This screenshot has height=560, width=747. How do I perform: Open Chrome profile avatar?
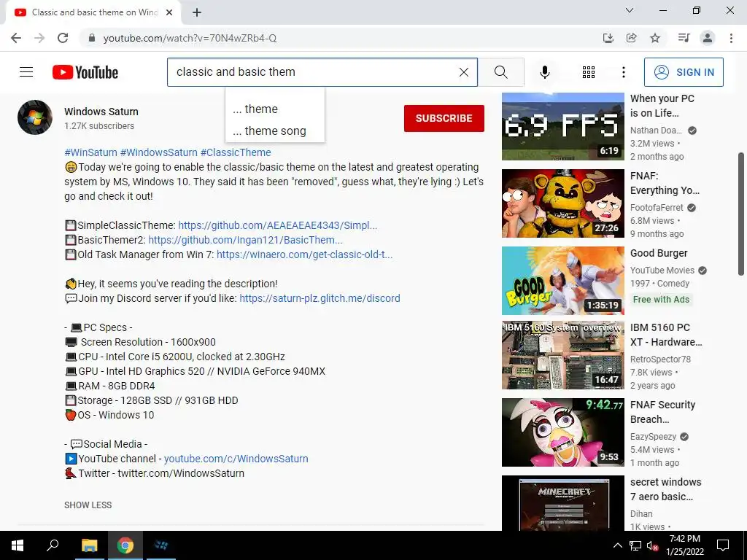[708, 38]
